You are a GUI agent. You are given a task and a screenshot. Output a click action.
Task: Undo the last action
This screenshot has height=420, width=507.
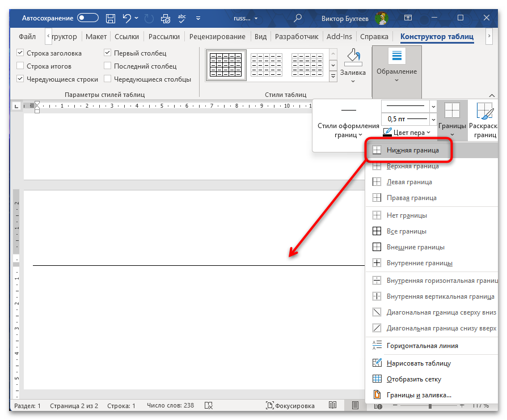click(127, 18)
